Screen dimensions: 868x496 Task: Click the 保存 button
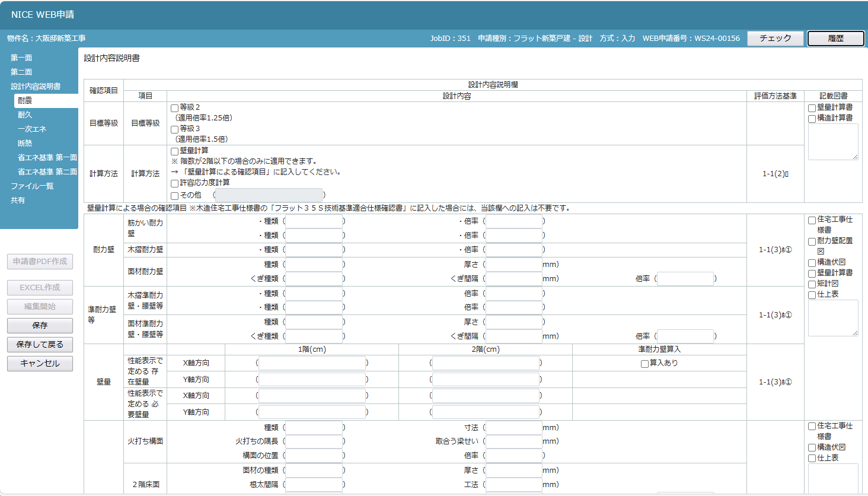point(40,325)
